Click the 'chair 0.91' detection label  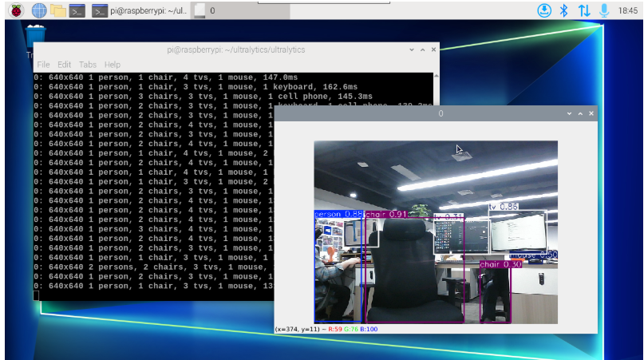click(x=385, y=214)
